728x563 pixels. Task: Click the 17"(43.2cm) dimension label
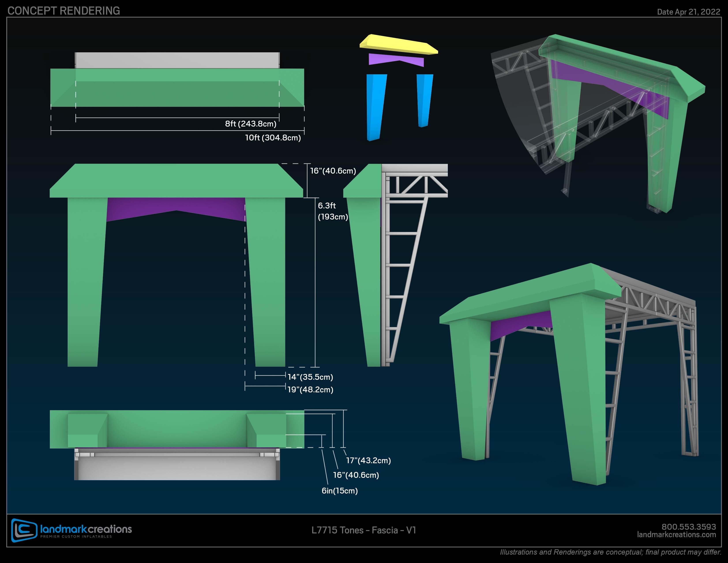tap(368, 461)
